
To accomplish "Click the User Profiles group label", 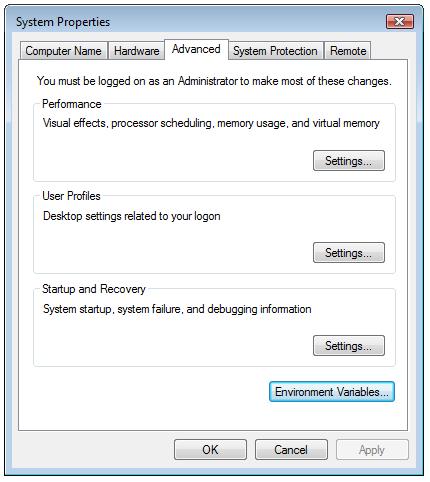I will [71, 196].
